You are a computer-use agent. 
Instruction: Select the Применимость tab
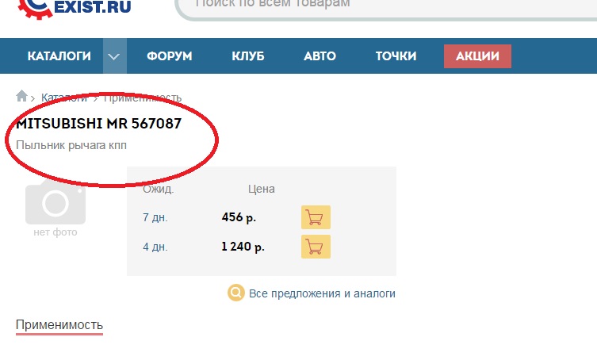tap(59, 325)
